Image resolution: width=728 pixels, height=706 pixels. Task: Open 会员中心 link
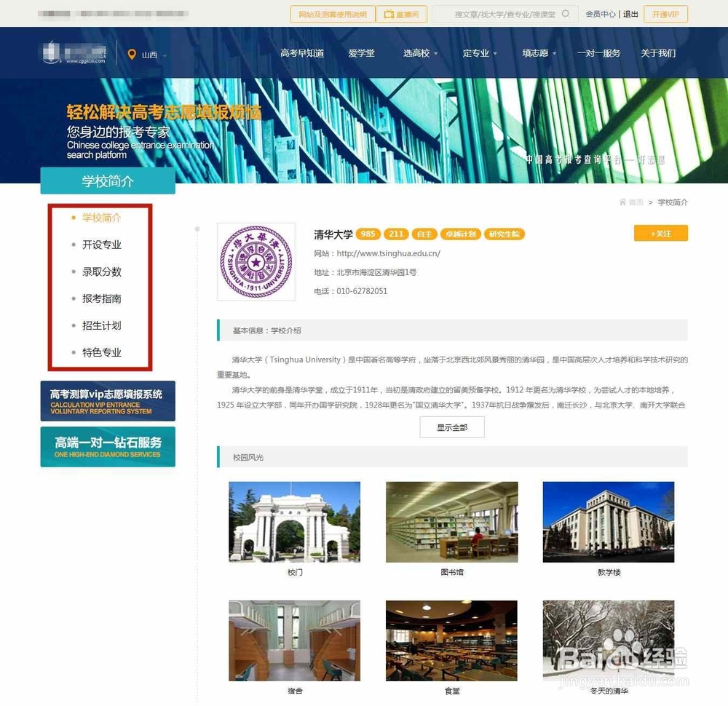(601, 14)
